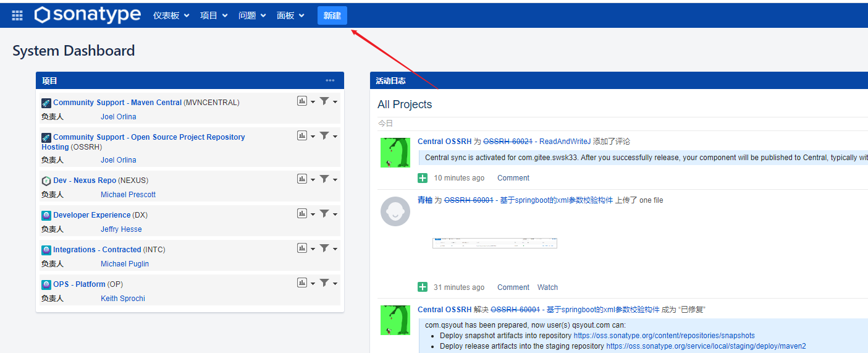
Task: Open filter funnel icon for OPS - Platform row
Action: coord(324,283)
